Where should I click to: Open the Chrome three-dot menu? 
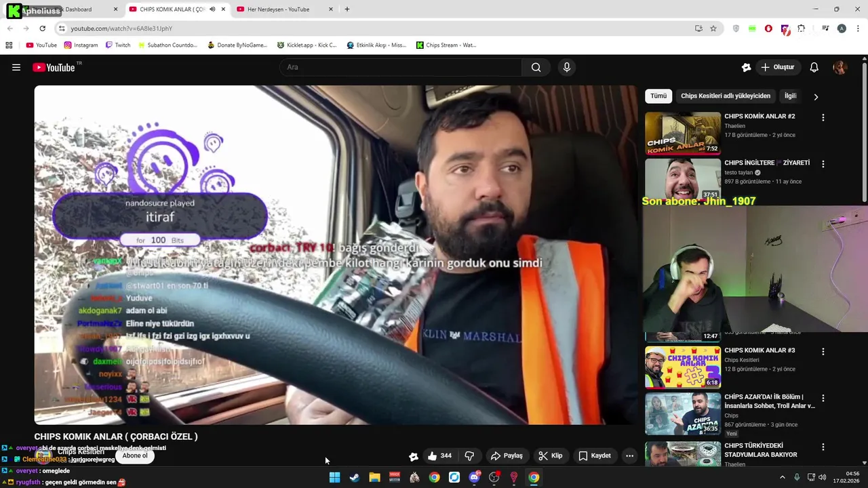point(858,28)
